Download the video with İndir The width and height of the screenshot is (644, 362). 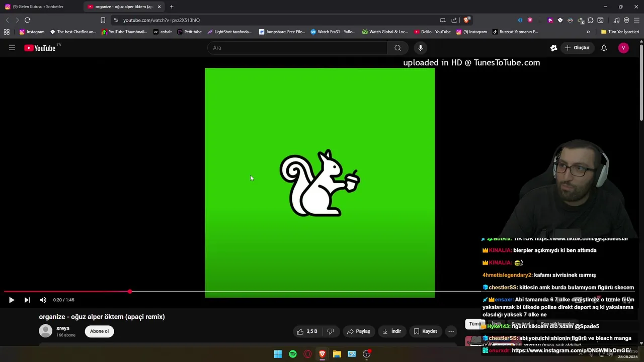tap(392, 331)
